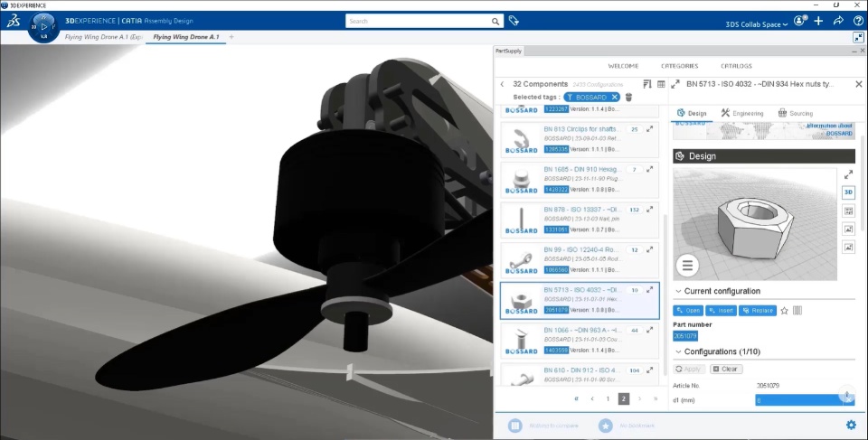Go to previous page of components
Screen dimensions: 868x440
(x=592, y=399)
